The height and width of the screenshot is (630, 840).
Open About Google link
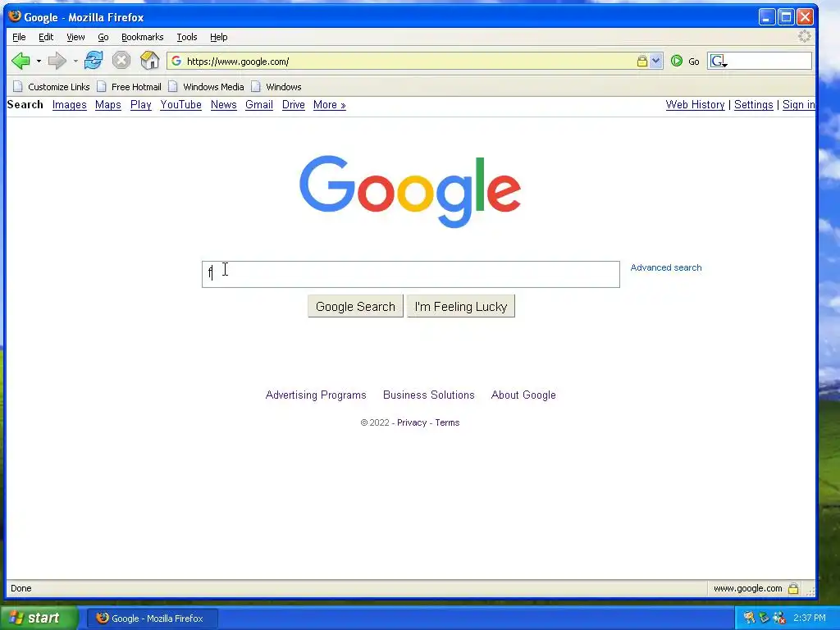(x=523, y=395)
